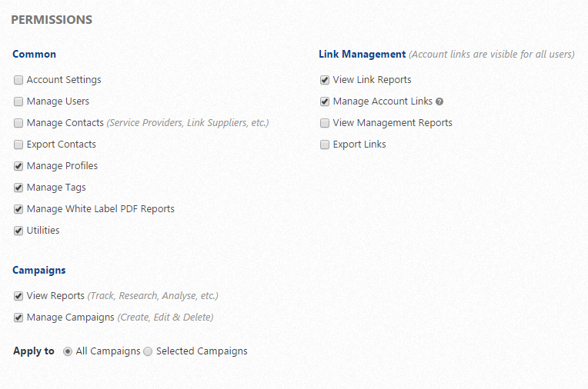Click the help icon beside Manage Account Links
Viewport: 588px width, 389px height.
tap(439, 101)
